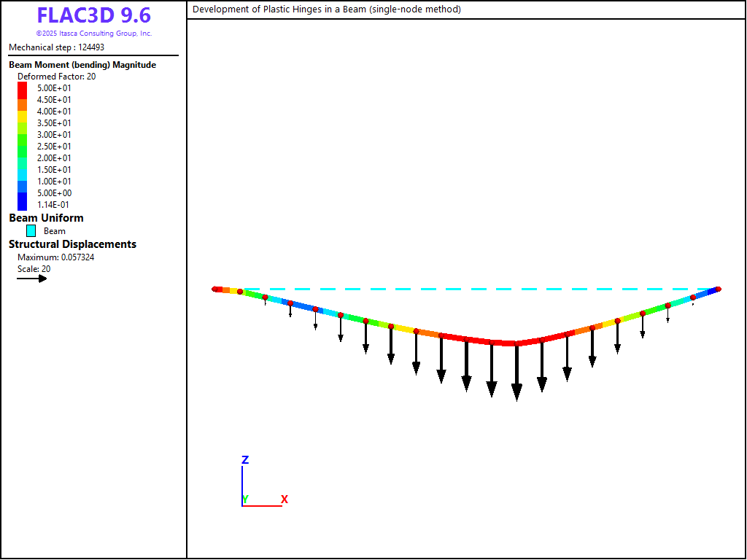Image resolution: width=747 pixels, height=560 pixels.
Task: Click the FLAC3D 9.6 logo
Action: 93,15
